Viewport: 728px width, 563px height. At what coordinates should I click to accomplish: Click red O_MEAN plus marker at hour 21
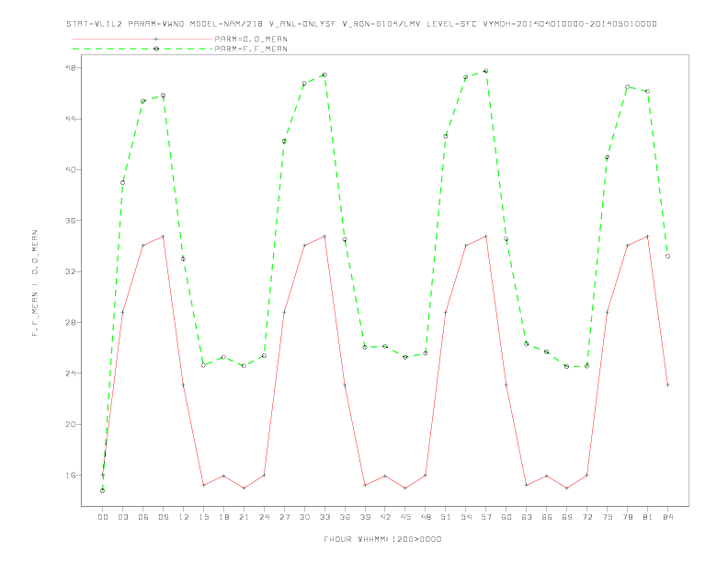click(x=244, y=488)
